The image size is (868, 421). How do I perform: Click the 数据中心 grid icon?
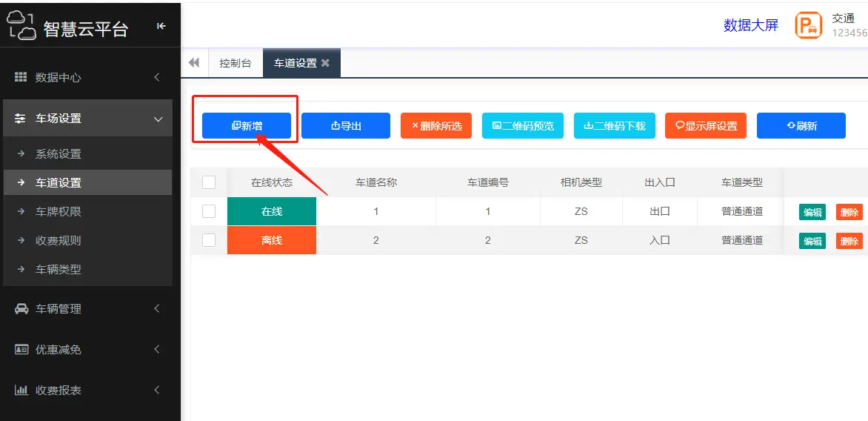[21, 77]
